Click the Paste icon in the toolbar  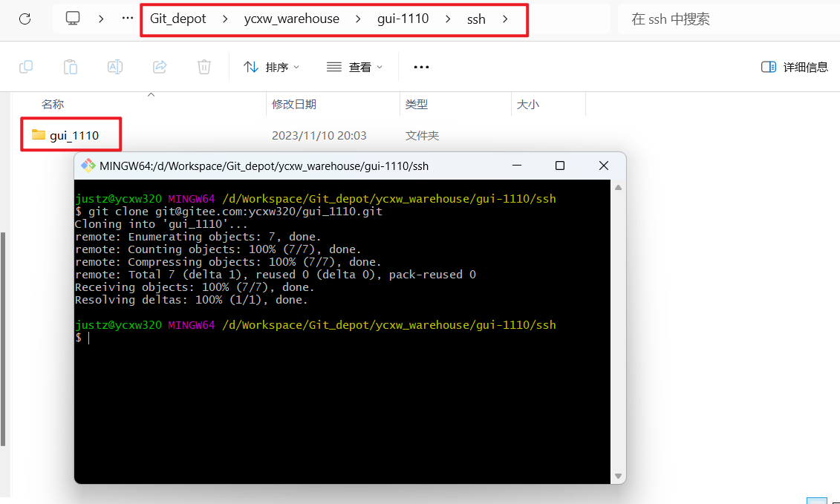coord(71,66)
